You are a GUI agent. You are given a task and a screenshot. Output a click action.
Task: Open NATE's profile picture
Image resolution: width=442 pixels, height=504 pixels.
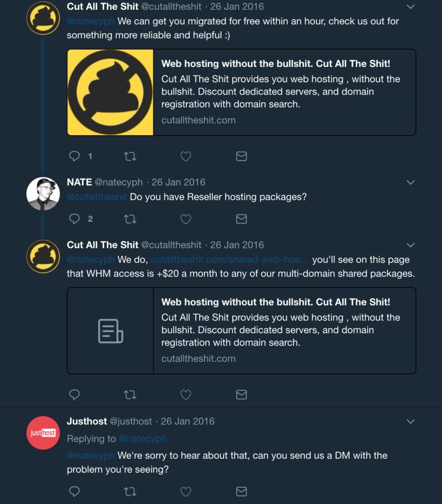(x=43, y=194)
